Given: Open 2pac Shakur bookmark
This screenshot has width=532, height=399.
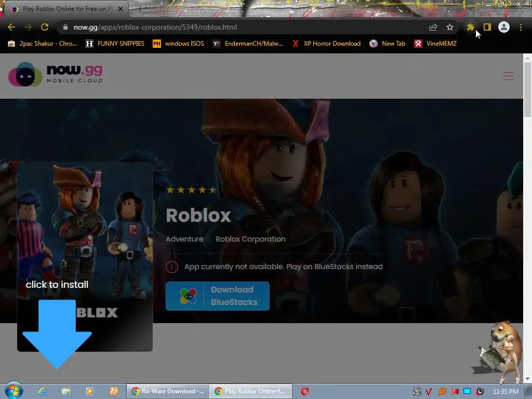Looking at the screenshot, I should [43, 44].
